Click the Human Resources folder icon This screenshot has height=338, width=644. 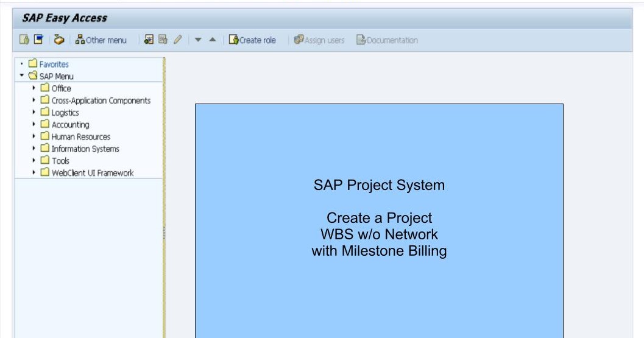click(x=44, y=136)
